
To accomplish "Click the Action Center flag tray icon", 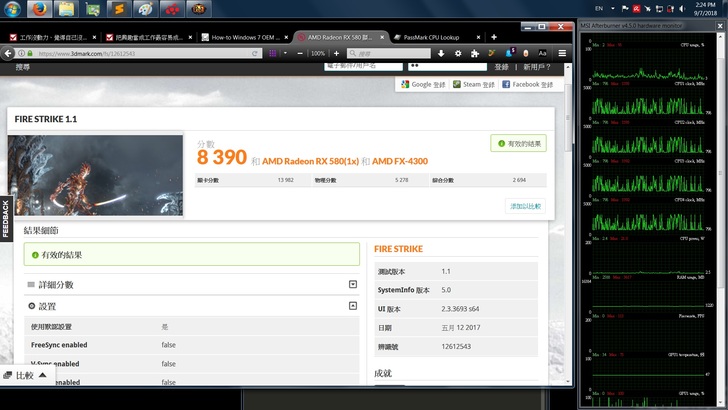I will coord(625,9).
